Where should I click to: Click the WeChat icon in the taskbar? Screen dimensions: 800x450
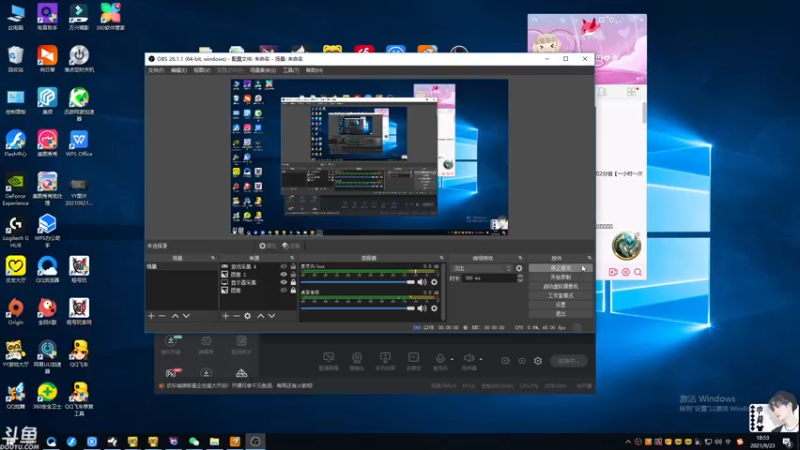tap(194, 441)
